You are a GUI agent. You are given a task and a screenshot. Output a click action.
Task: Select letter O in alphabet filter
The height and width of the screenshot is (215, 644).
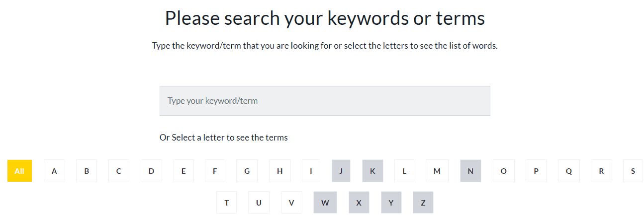click(x=503, y=171)
